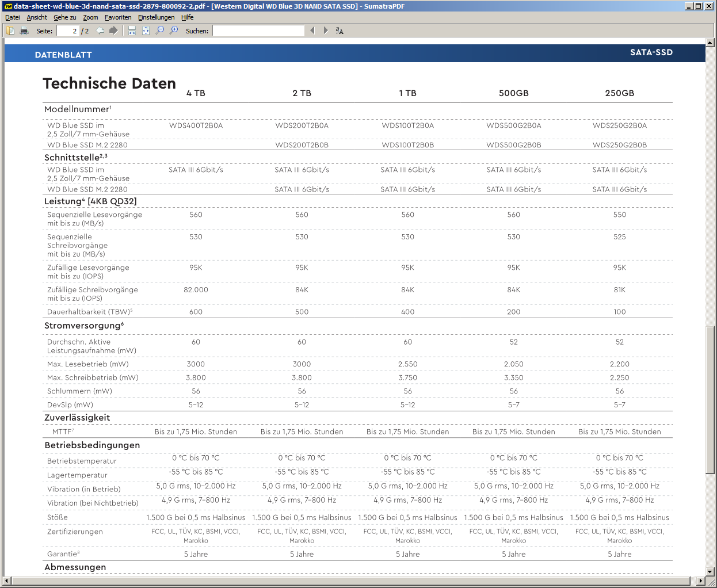Click the Suchen search field

(x=258, y=31)
